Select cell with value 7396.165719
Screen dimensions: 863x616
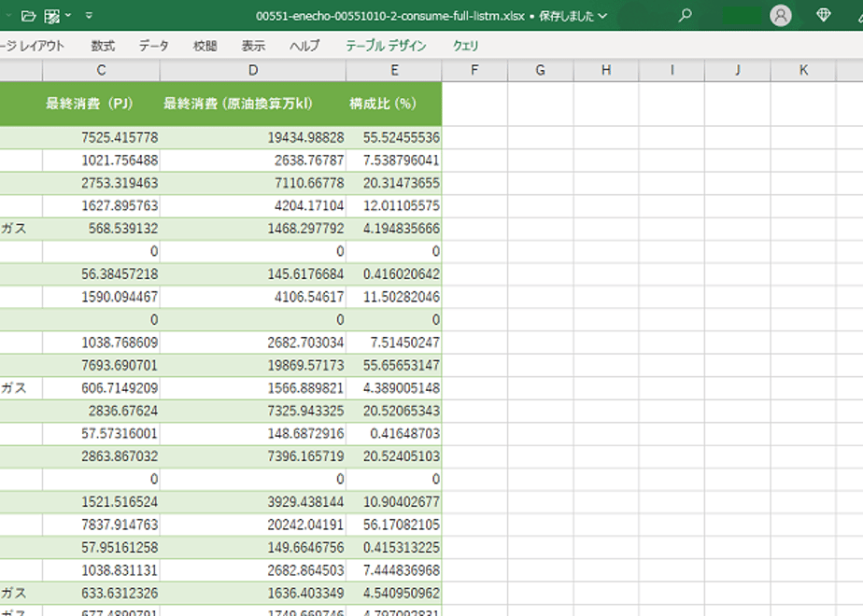click(x=252, y=457)
